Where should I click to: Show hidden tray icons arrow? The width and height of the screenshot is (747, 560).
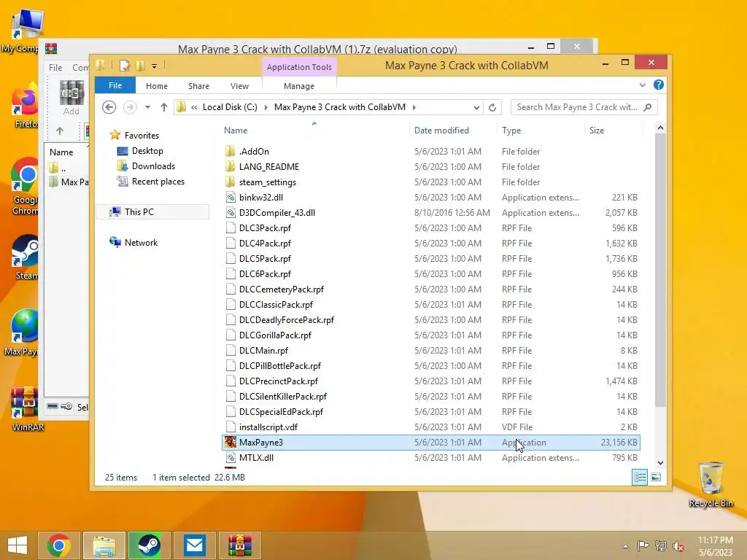coord(625,546)
